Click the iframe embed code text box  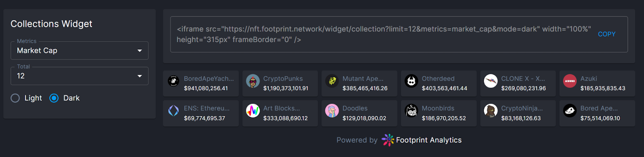coord(399,34)
